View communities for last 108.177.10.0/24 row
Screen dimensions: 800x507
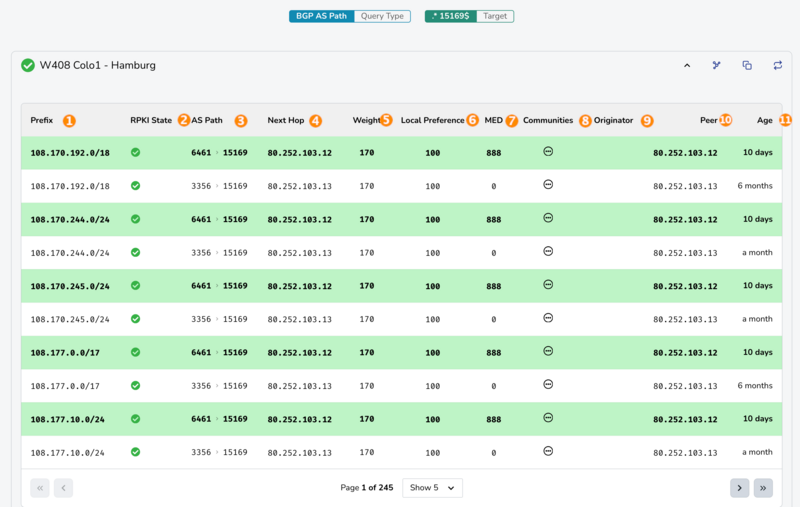[548, 451]
